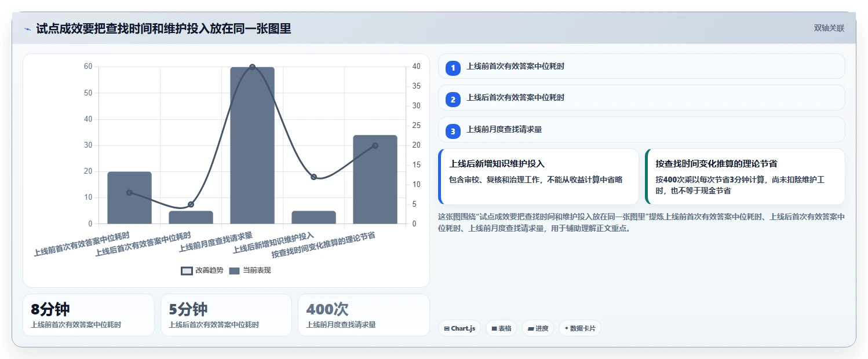The height and width of the screenshot is (359, 868).
Task: Click number badge 2 in the list
Action: [453, 100]
